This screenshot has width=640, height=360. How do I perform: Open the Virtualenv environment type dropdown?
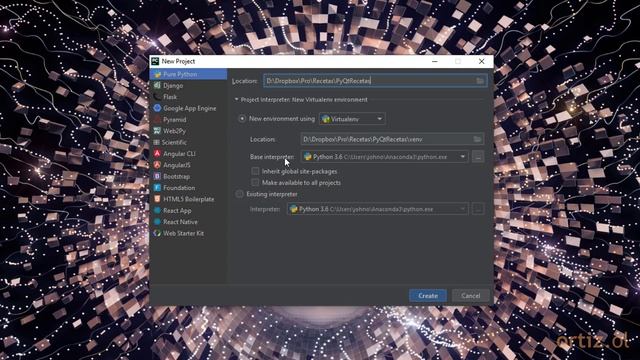352,119
